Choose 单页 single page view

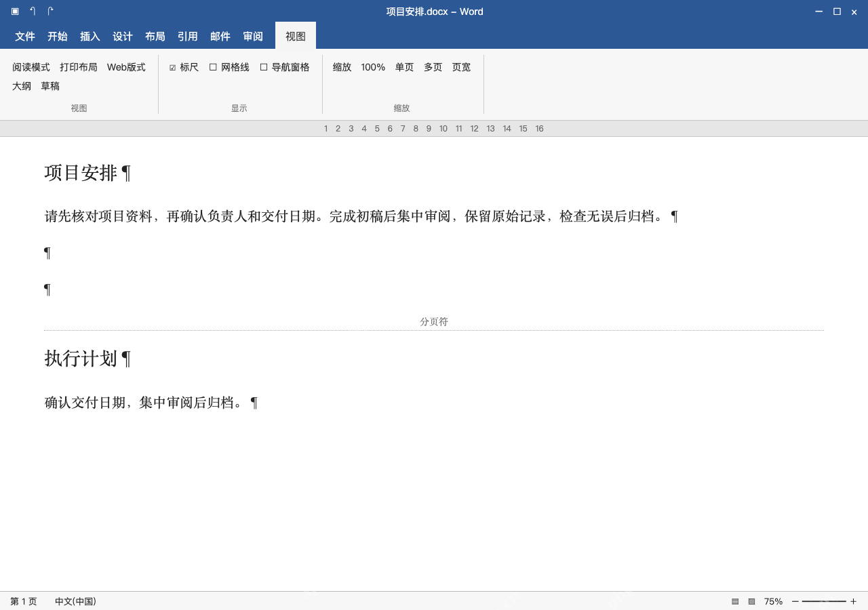405,67
